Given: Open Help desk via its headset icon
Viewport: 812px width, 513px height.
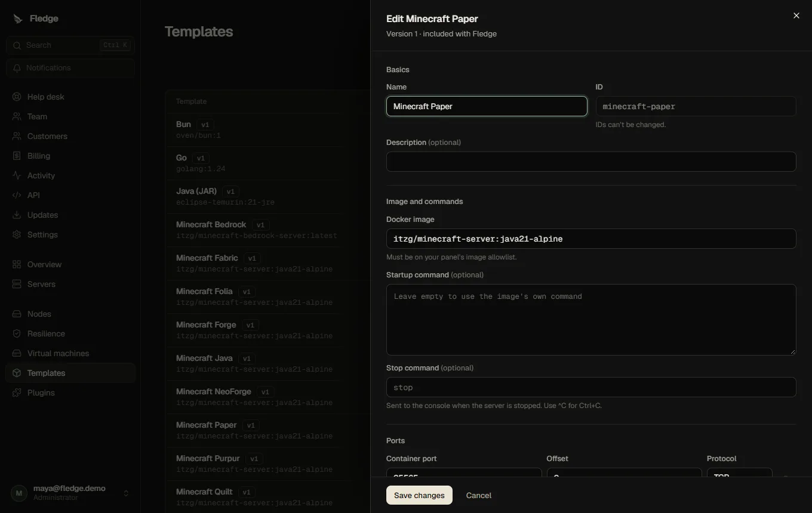Looking at the screenshot, I should tap(17, 97).
